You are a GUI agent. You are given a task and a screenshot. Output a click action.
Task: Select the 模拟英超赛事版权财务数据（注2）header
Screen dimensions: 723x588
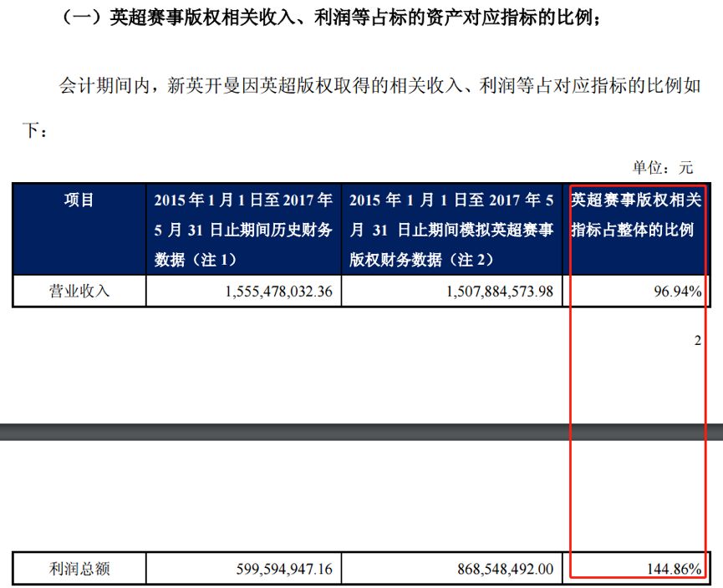click(451, 230)
